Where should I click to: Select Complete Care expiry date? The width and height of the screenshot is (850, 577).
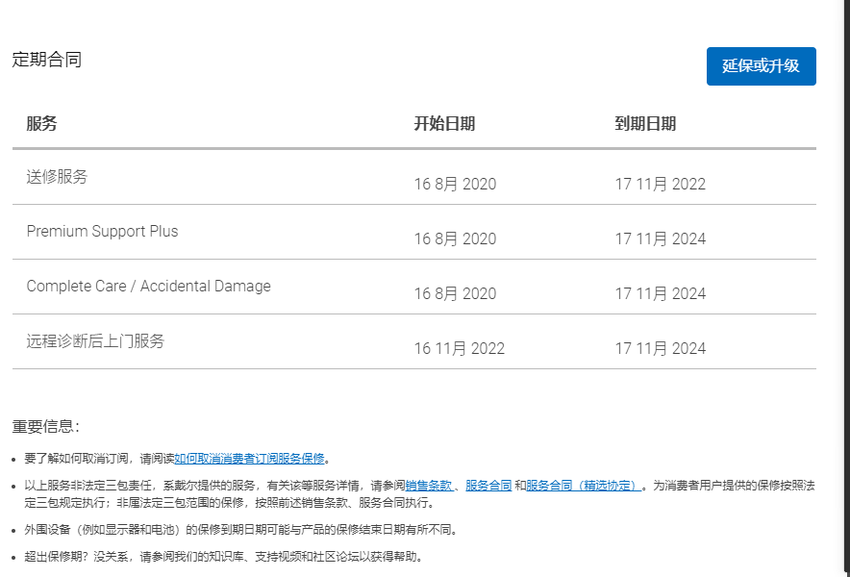(x=660, y=294)
